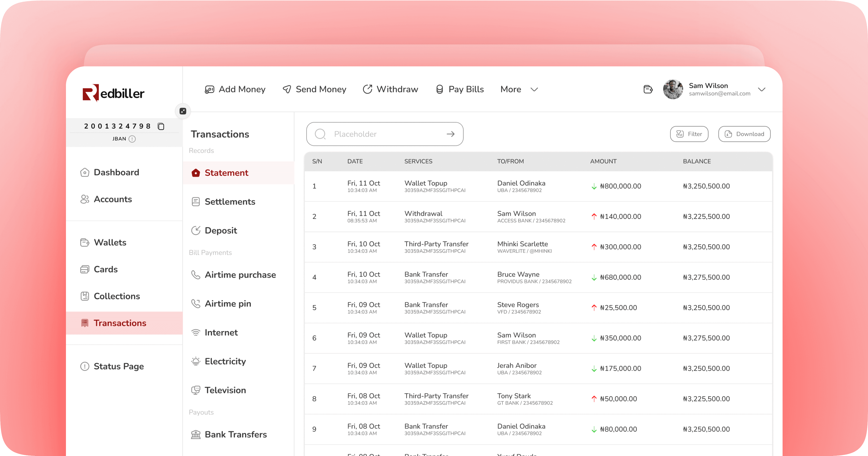This screenshot has height=456, width=868.
Task: Open the Status Page item
Action: click(119, 366)
